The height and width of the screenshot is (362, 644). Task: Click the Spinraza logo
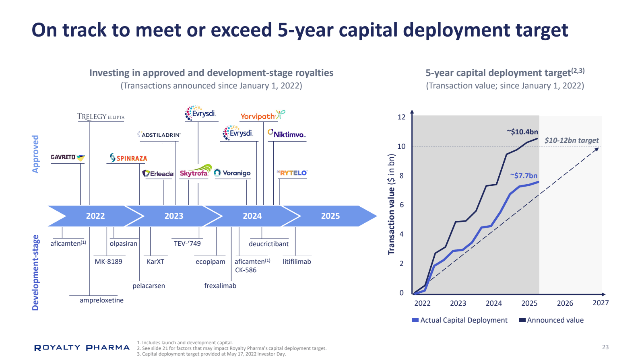coord(128,158)
